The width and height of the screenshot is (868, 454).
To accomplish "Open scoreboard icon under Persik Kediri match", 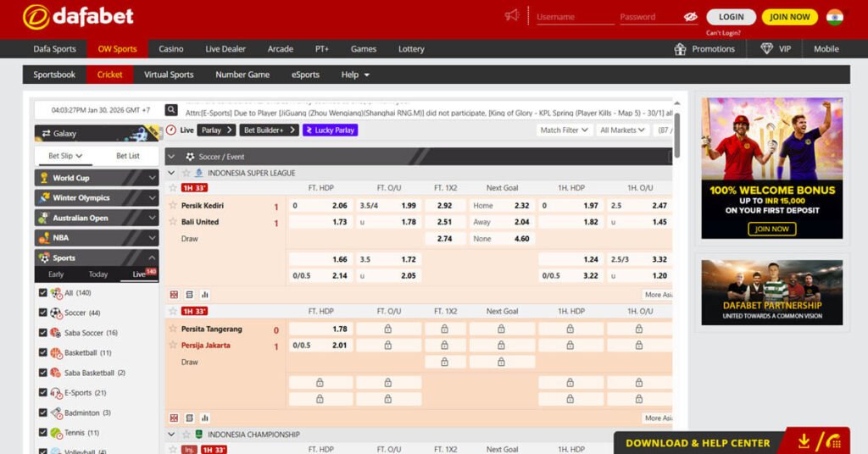I will click(x=174, y=295).
